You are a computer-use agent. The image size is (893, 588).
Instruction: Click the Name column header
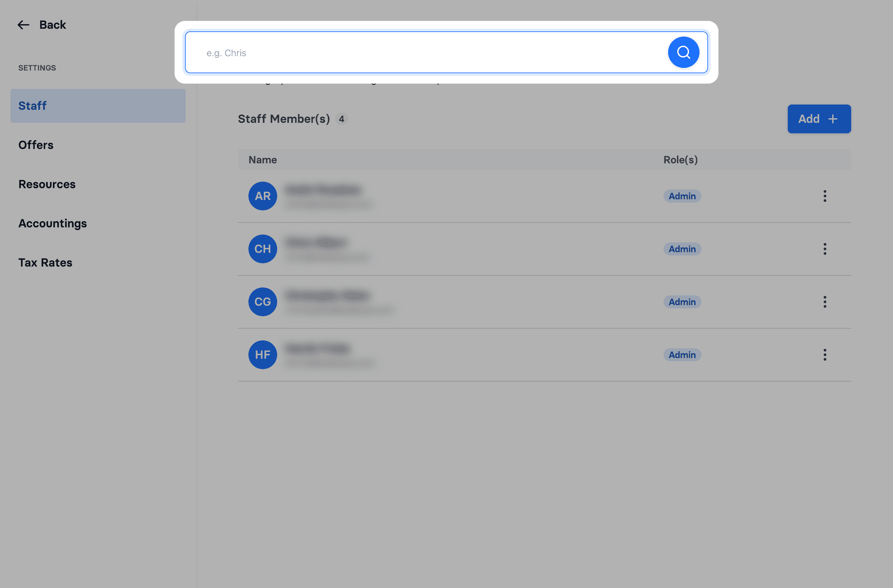[x=263, y=160]
